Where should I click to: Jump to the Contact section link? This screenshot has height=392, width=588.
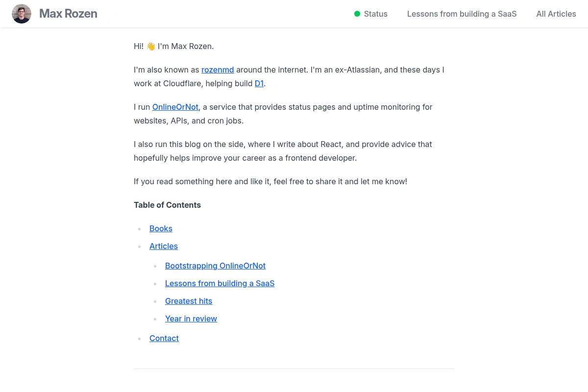(164, 338)
